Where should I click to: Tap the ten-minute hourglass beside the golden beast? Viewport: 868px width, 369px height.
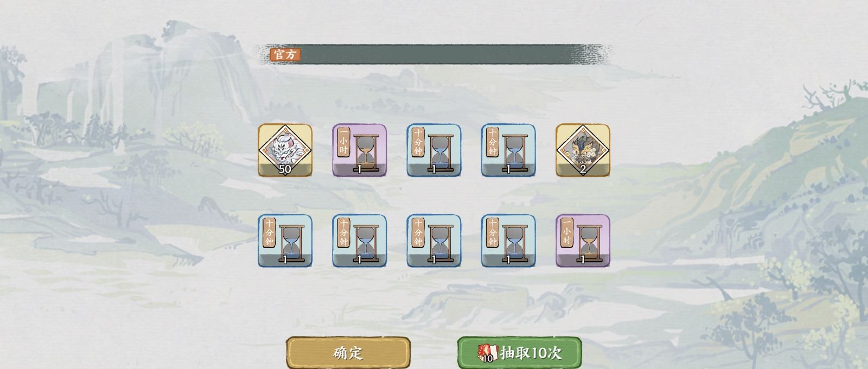(508, 150)
